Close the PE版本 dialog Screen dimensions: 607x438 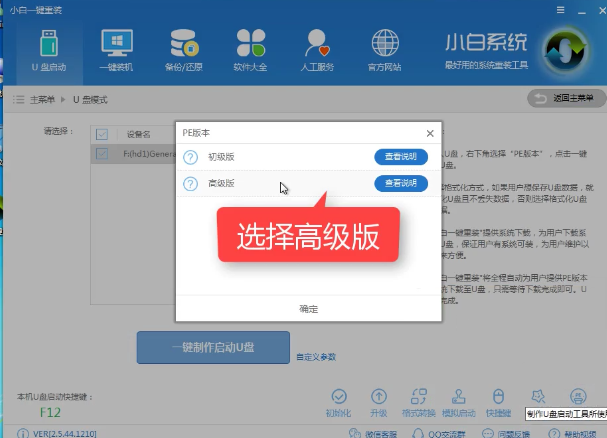(430, 132)
